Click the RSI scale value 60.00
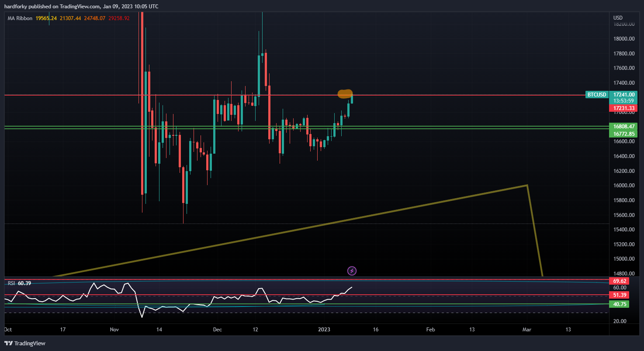This screenshot has height=351, width=644. [x=620, y=288]
